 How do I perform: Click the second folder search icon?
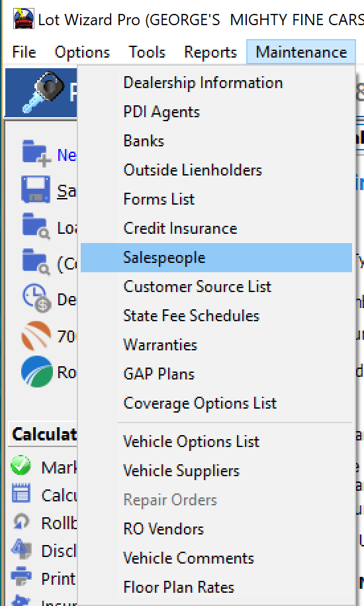(36, 262)
